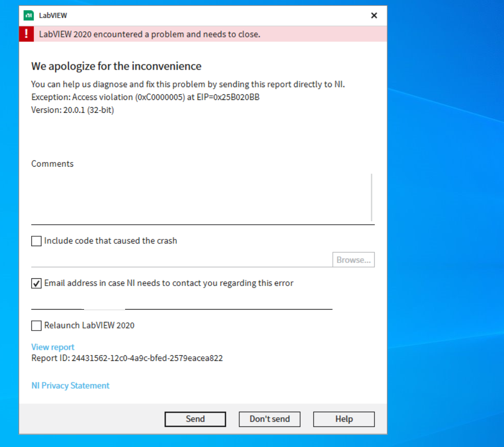Click the Version: 20.0.1 (32-bit) text
504x447 pixels.
[x=73, y=110]
